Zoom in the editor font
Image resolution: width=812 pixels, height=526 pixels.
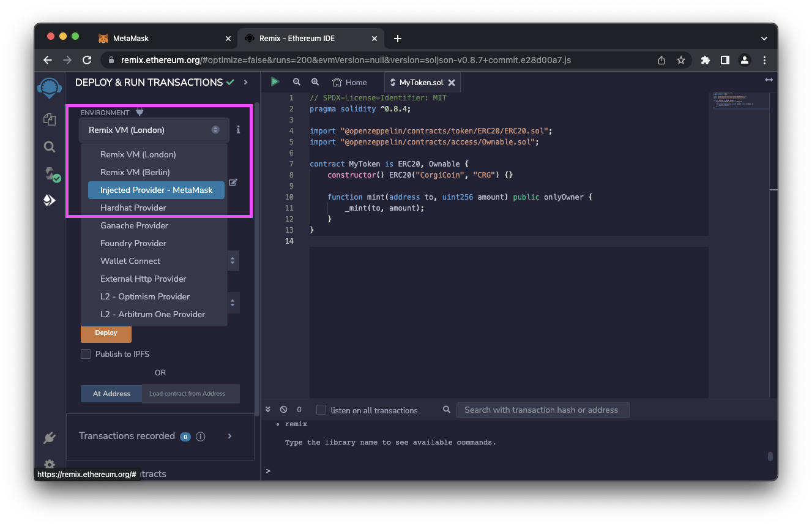[315, 82]
